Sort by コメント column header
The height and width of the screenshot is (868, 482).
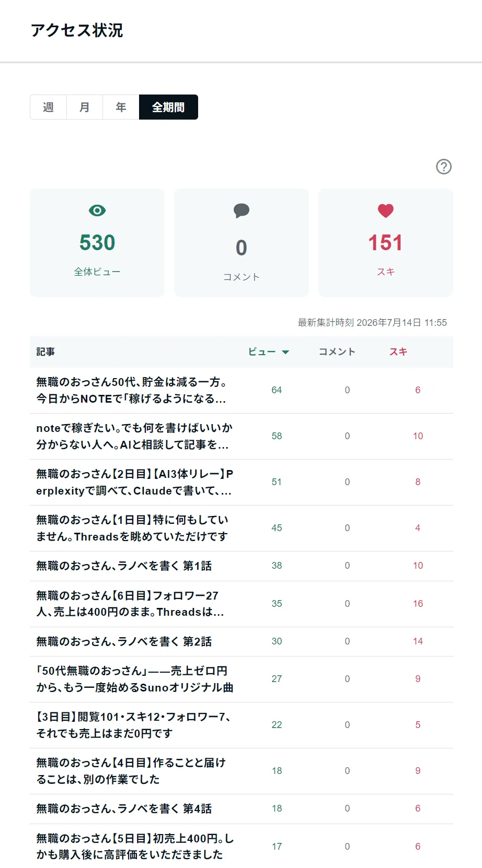(337, 352)
